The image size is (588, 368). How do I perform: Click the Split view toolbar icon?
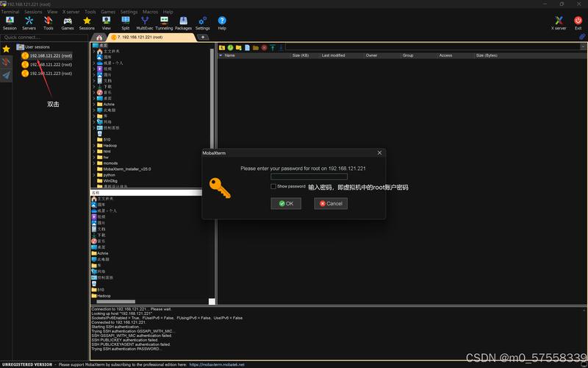click(126, 22)
